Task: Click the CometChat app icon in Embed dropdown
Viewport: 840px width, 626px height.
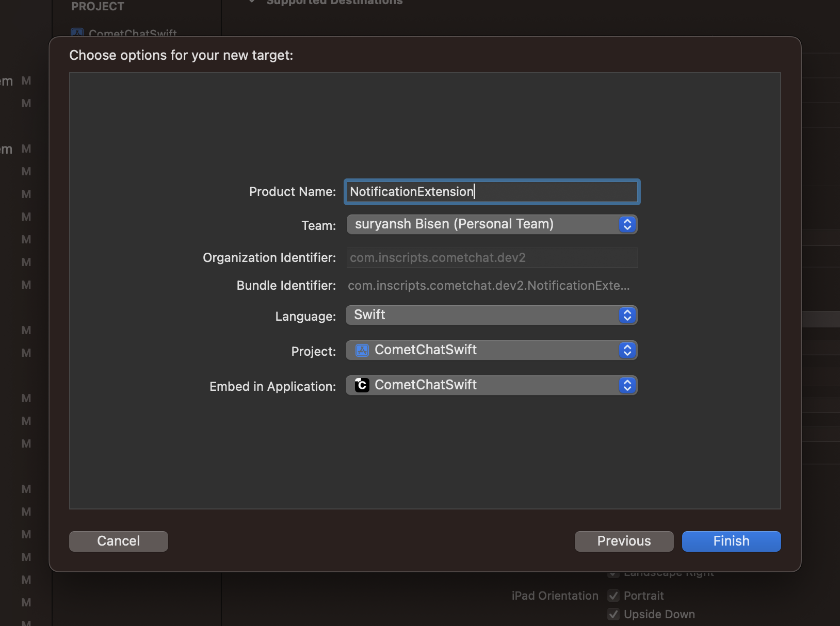Action: coord(362,385)
